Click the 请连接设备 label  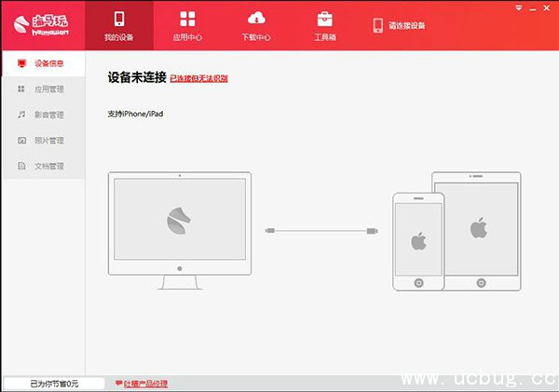pos(407,26)
